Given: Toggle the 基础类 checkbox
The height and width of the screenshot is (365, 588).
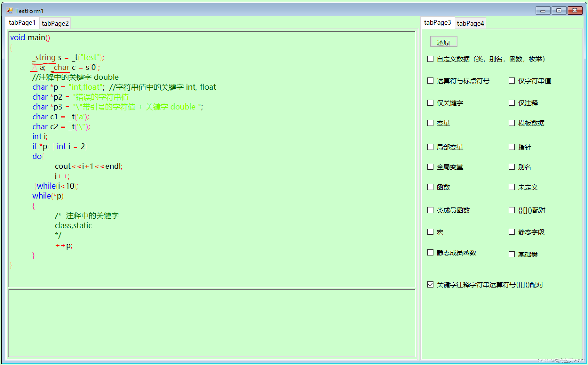Looking at the screenshot, I should click(512, 254).
